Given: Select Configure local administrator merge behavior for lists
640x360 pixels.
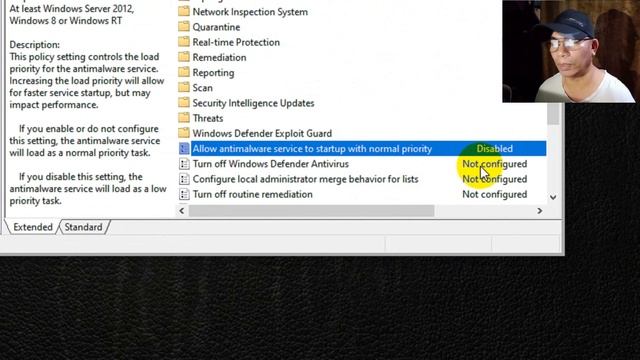Looking at the screenshot, I should pyautogui.click(x=306, y=179).
